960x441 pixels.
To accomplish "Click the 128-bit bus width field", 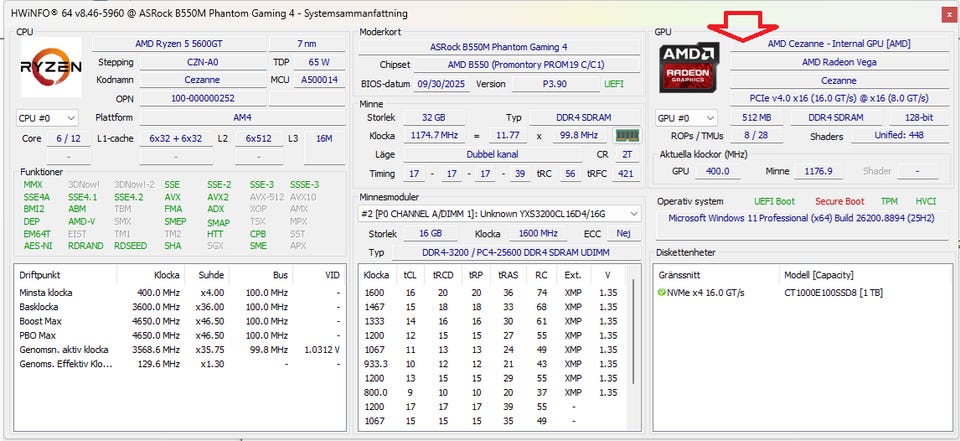I will [919, 118].
